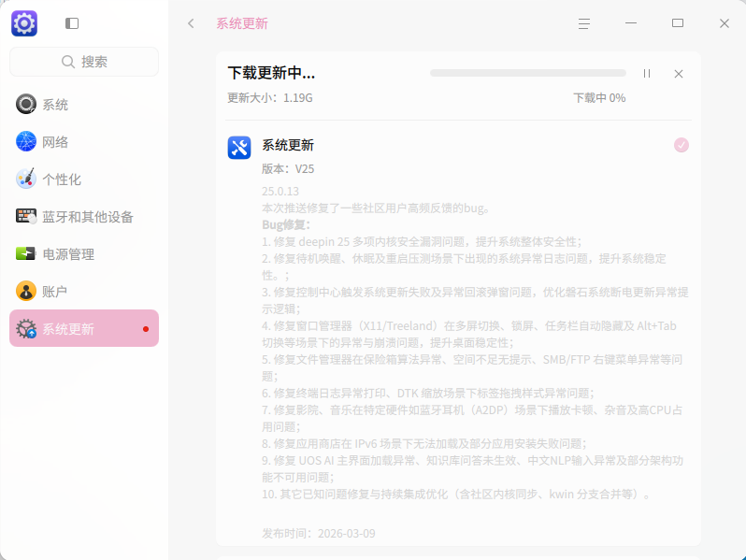Open the 蓝牙和其他设备 settings category
This screenshot has height=560, width=746.
84,217
